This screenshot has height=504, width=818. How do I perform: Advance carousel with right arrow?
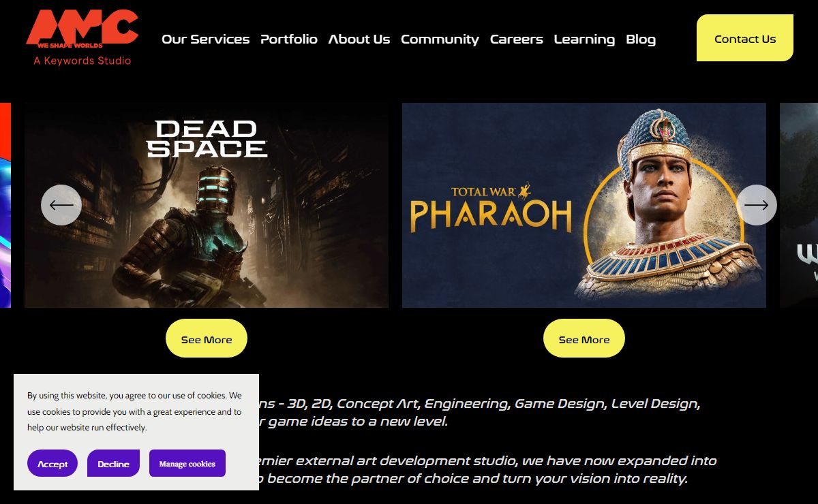point(757,205)
